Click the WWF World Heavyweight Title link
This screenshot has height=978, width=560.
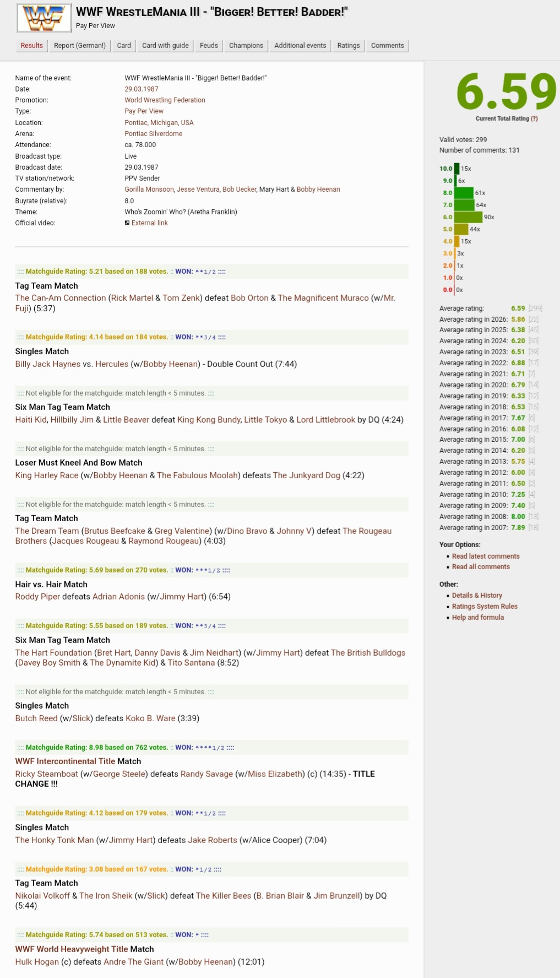coord(72,949)
